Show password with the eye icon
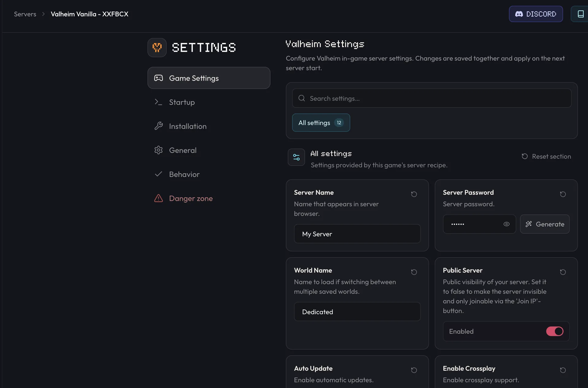 coord(506,224)
